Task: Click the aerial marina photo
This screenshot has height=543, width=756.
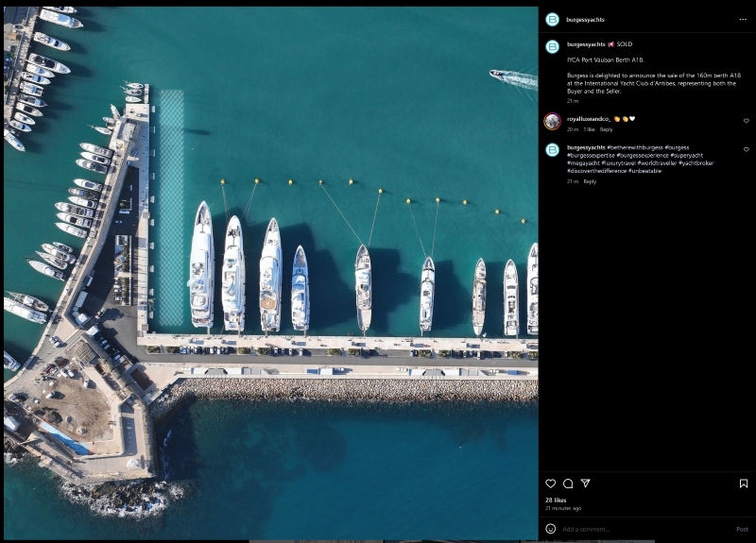Action: (x=270, y=272)
